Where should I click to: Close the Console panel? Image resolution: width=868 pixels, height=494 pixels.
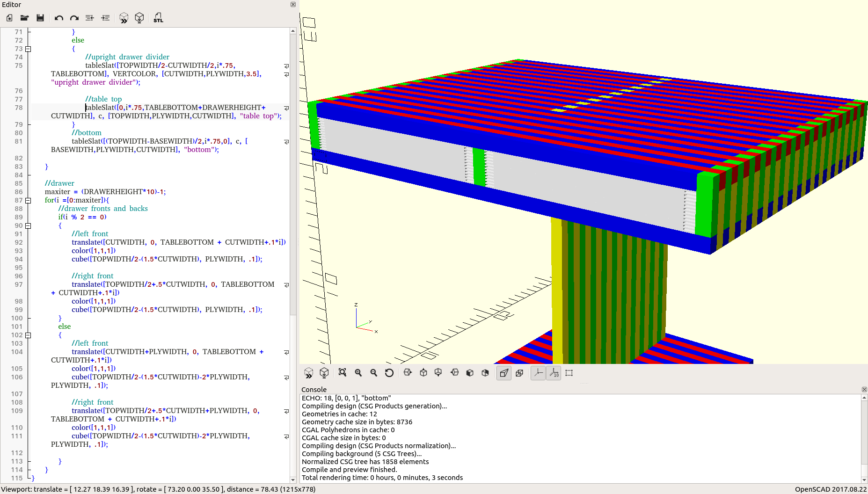click(864, 389)
